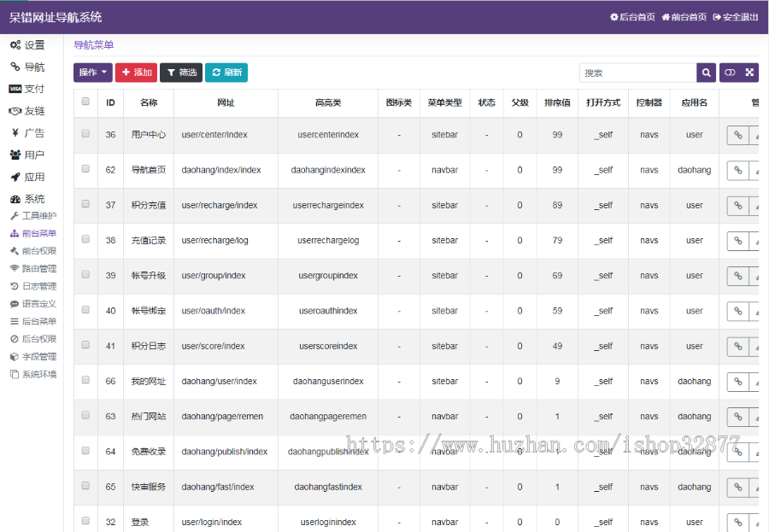Click the 打开方式 column header
This screenshot has height=532, width=769.
(603, 103)
